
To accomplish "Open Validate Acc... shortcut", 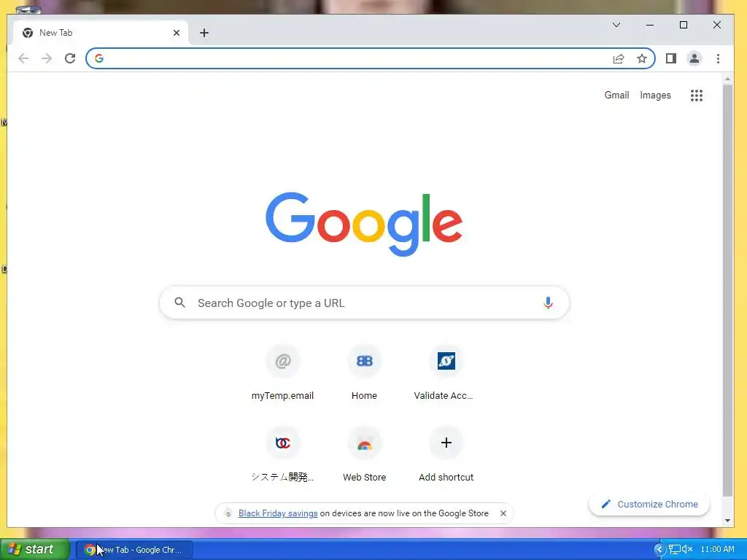I will click(446, 373).
